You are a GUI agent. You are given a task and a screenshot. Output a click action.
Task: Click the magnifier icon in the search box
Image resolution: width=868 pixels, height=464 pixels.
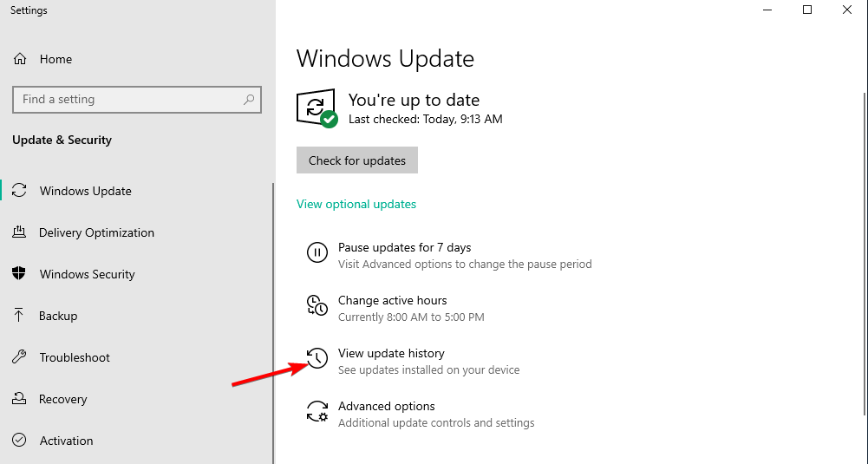coord(249,100)
